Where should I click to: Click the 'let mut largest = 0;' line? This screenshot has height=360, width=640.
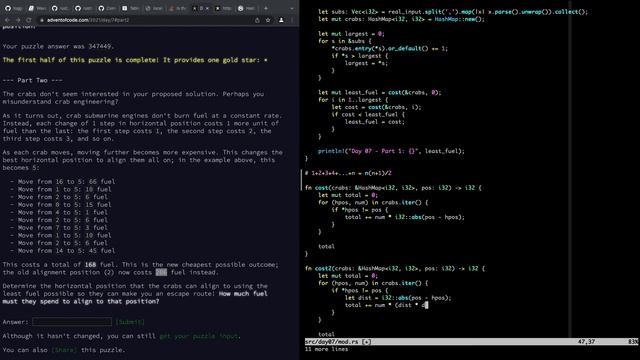tap(351, 34)
